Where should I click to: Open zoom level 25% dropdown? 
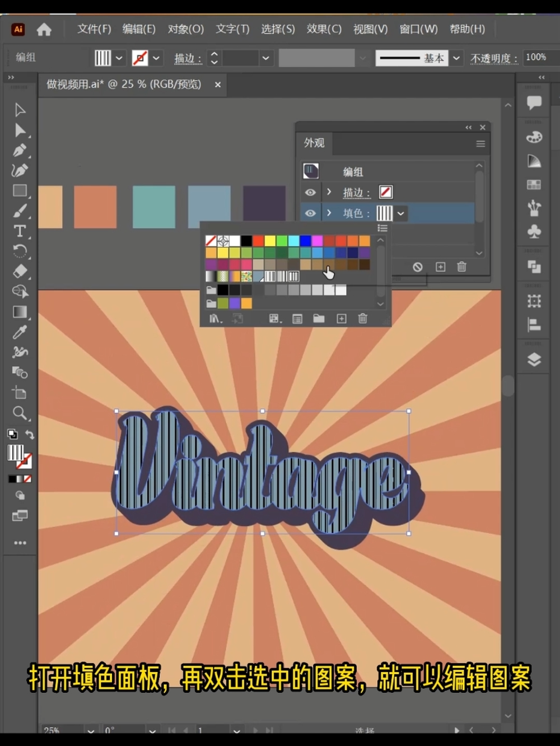click(x=90, y=731)
